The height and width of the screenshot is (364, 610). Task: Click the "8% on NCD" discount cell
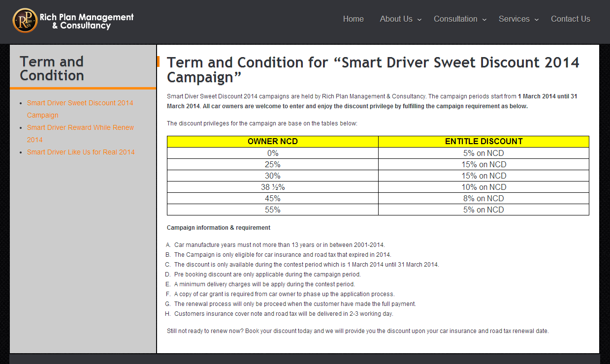(484, 198)
